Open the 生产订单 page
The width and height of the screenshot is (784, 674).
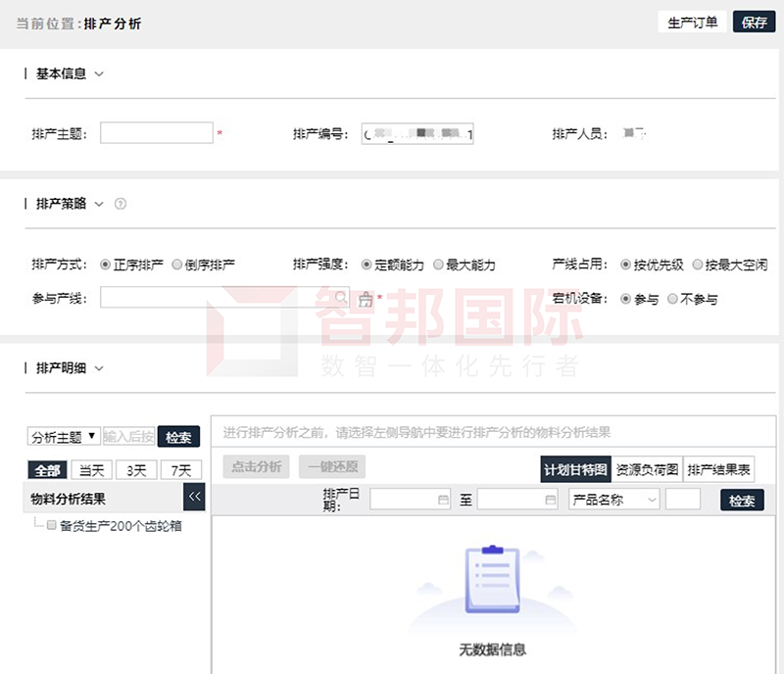coord(692,21)
